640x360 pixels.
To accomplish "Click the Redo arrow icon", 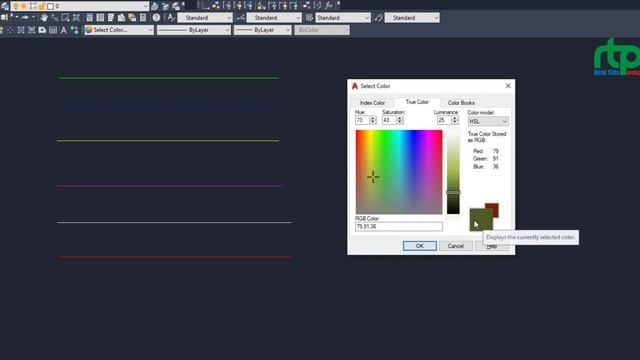I will tap(25, 18).
